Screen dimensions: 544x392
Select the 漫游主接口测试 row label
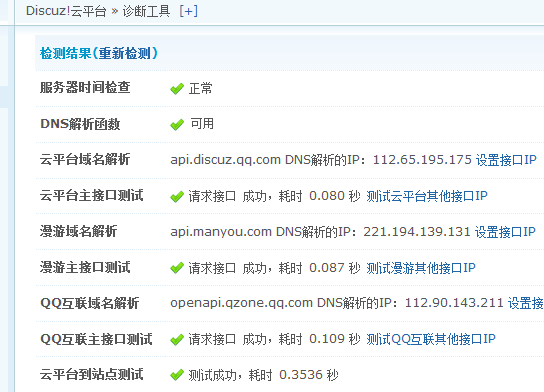point(85,267)
